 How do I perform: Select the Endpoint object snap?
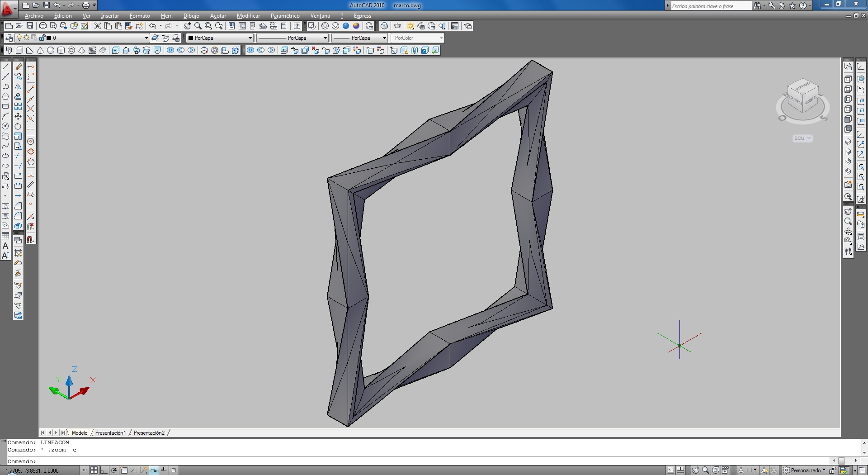31,89
